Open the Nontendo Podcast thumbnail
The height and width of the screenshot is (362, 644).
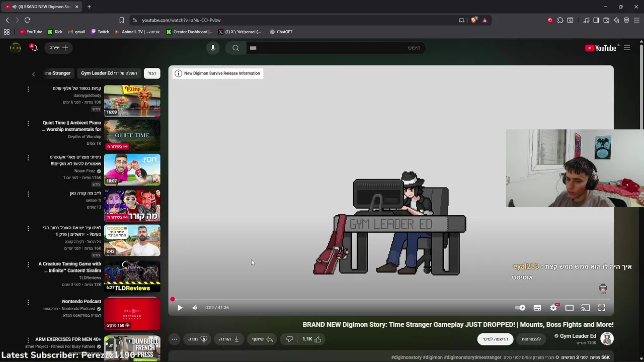[132, 314]
